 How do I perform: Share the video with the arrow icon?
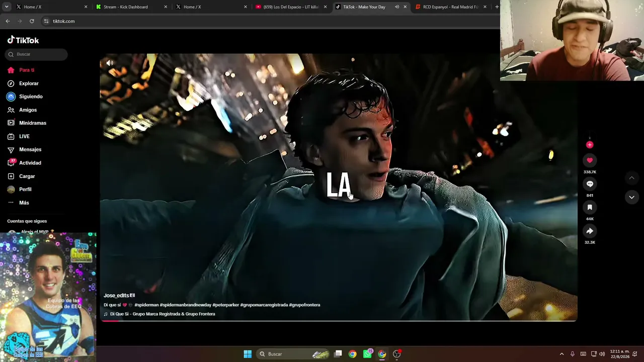pos(590,231)
